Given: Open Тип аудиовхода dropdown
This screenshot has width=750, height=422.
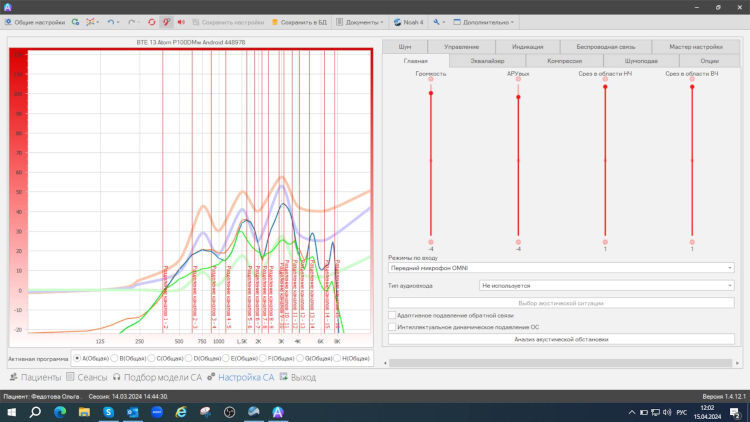Looking at the screenshot, I should pyautogui.click(x=607, y=286).
